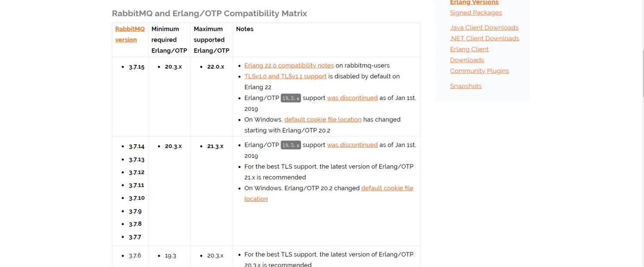Screen dimensions: 644x267
Task: Open Erlang 22.0 compatibility notes link
Action: (x=289, y=66)
